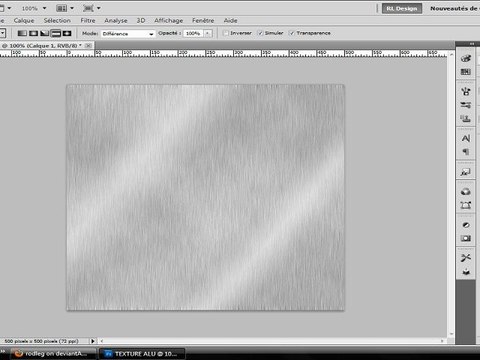
Task: Open the Calque menu
Action: pos(24,21)
